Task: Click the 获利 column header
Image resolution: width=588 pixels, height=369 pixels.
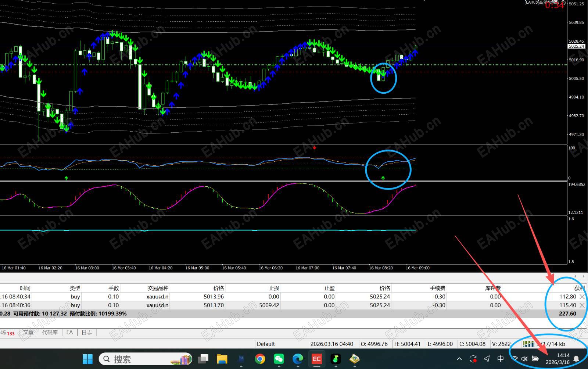Action: click(x=579, y=288)
